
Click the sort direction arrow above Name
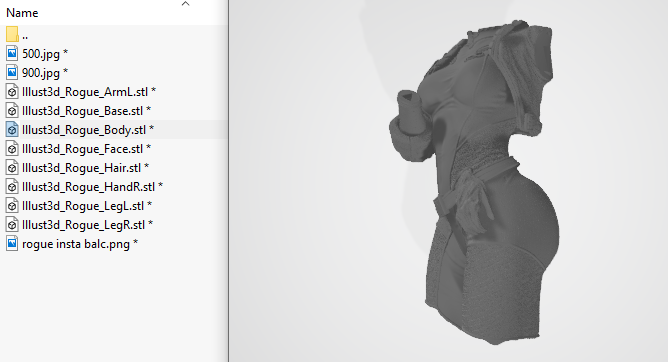[x=185, y=4]
